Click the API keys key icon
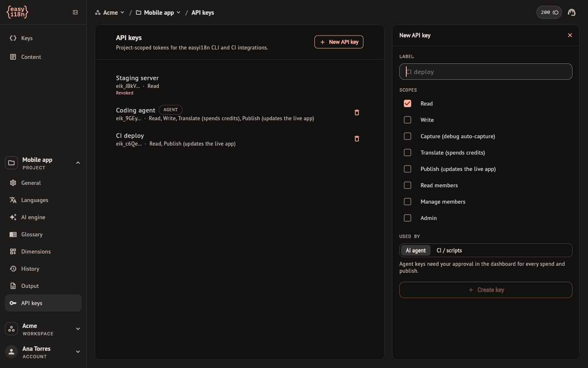The image size is (588, 368). tap(13, 303)
